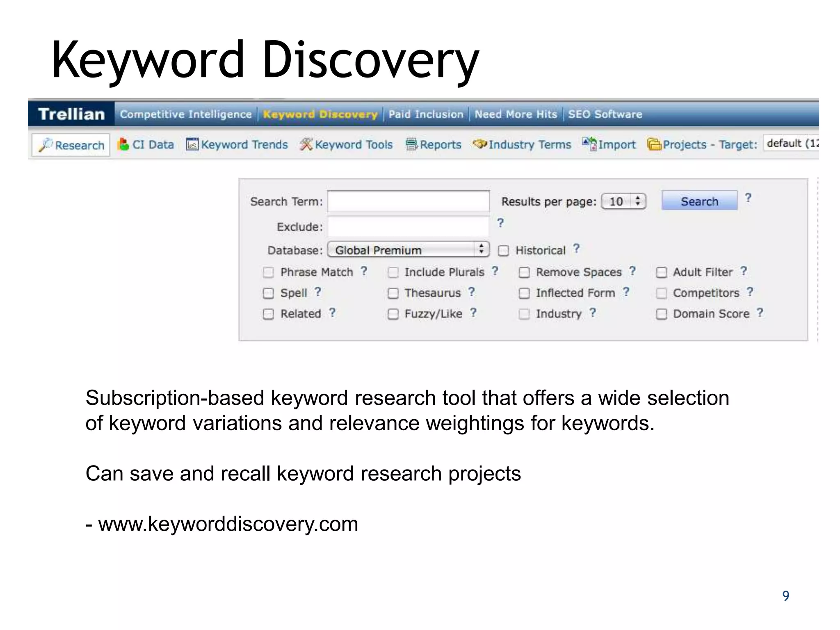This screenshot has width=840, height=630.
Task: Check the Thesaurus checkbox
Action: tap(393, 293)
